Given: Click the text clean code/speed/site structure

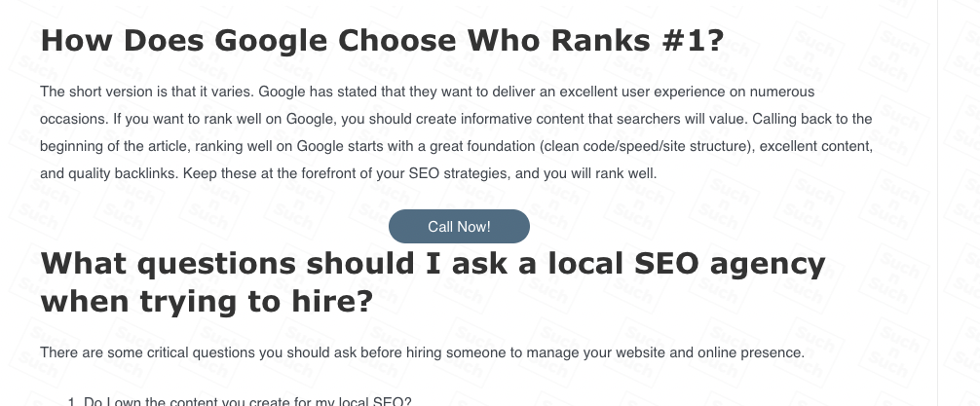Looking at the screenshot, I should (601, 147).
